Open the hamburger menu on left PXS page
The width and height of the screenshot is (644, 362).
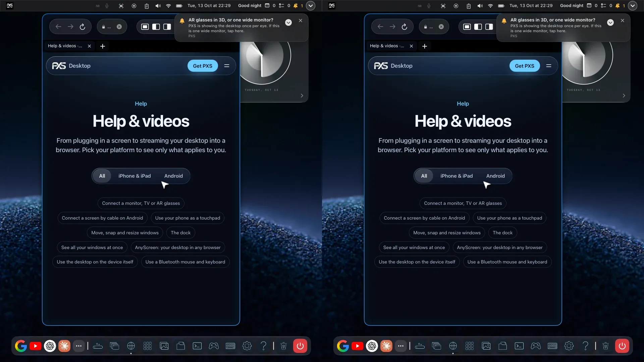click(x=227, y=66)
